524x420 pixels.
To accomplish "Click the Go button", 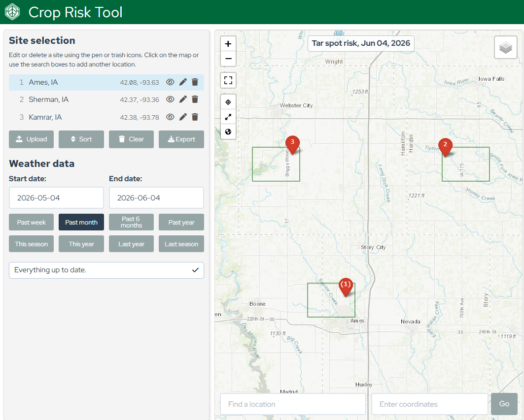I will [x=504, y=404].
